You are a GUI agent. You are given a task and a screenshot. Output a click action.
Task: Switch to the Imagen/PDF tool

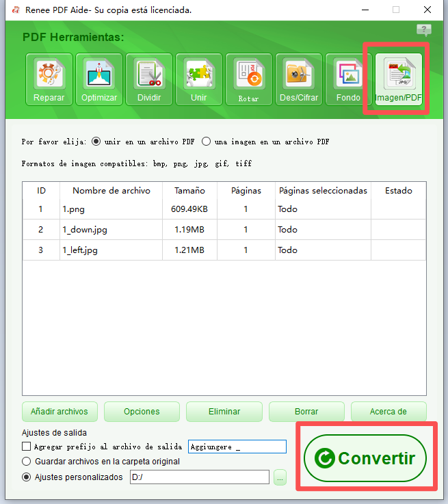(399, 79)
